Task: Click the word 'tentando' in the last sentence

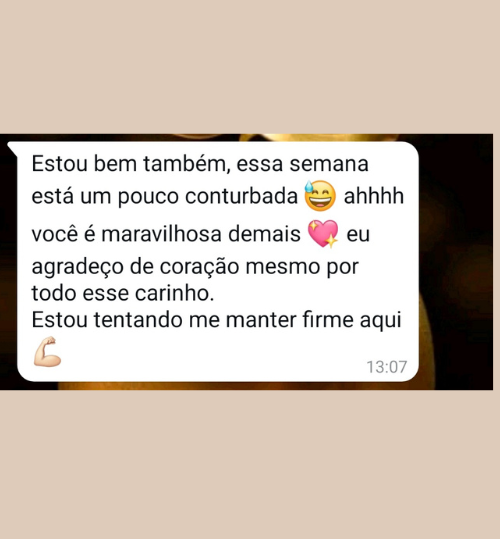Action: click(138, 320)
